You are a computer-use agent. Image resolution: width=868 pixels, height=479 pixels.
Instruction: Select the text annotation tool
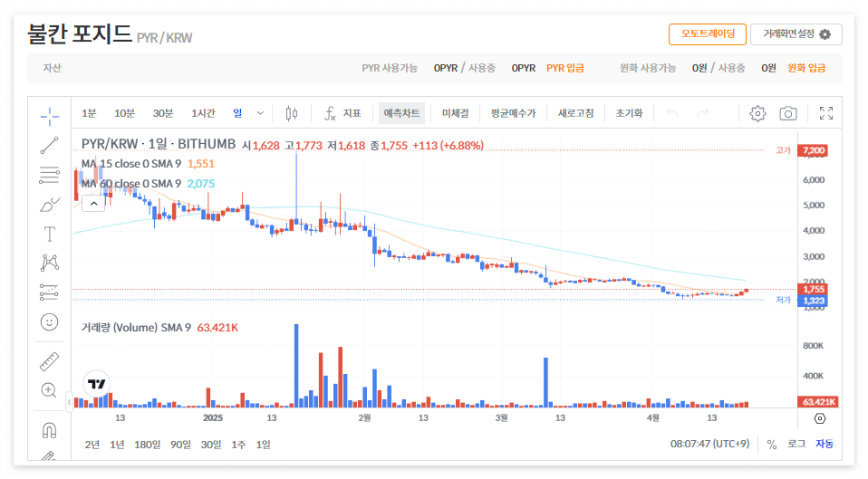[49, 234]
